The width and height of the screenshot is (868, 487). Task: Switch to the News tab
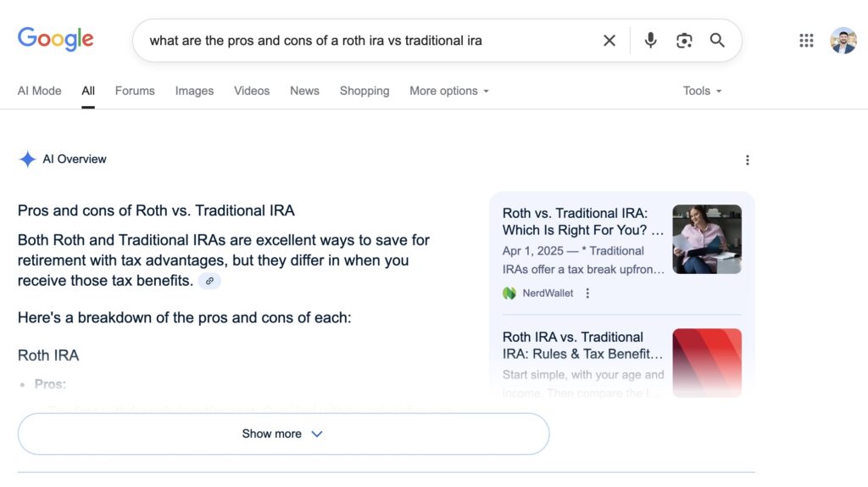[304, 91]
